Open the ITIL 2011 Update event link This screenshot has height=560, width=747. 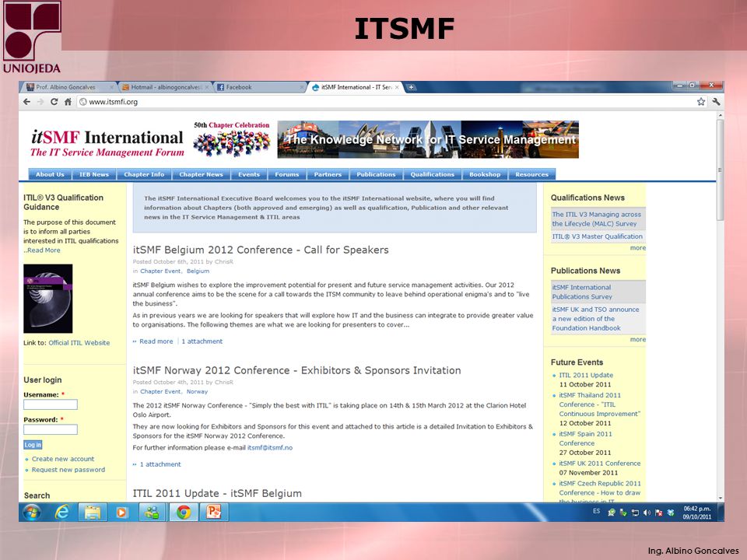pos(586,375)
